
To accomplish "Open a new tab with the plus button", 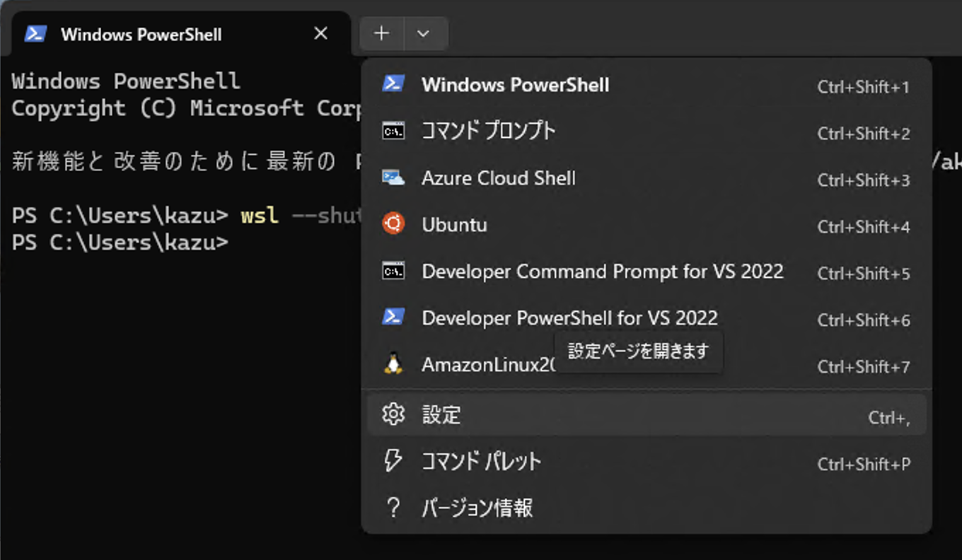I will pos(381,33).
